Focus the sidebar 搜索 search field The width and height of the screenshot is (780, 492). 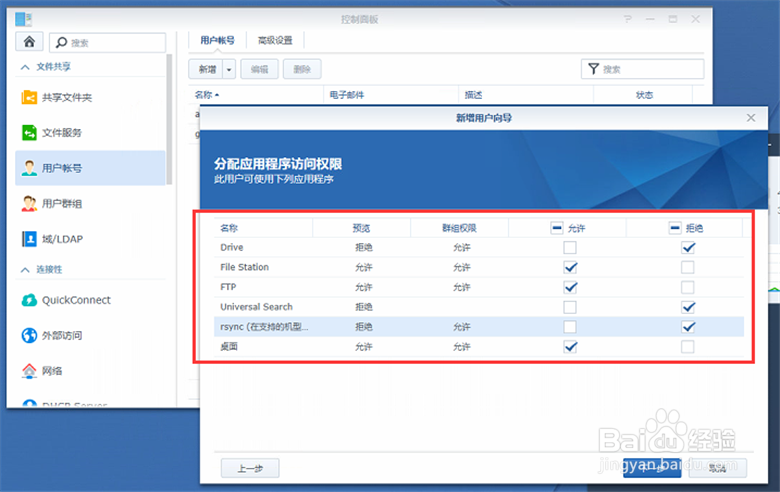pos(107,42)
